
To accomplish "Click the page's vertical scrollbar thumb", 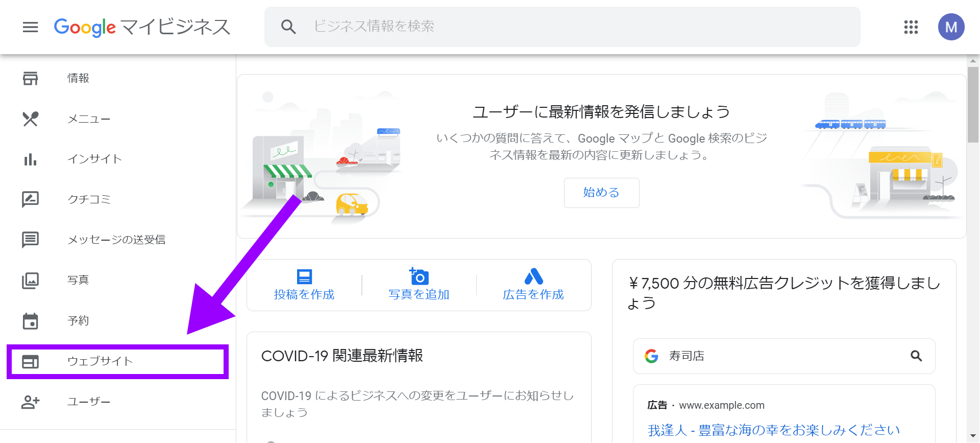I will tap(973, 105).
